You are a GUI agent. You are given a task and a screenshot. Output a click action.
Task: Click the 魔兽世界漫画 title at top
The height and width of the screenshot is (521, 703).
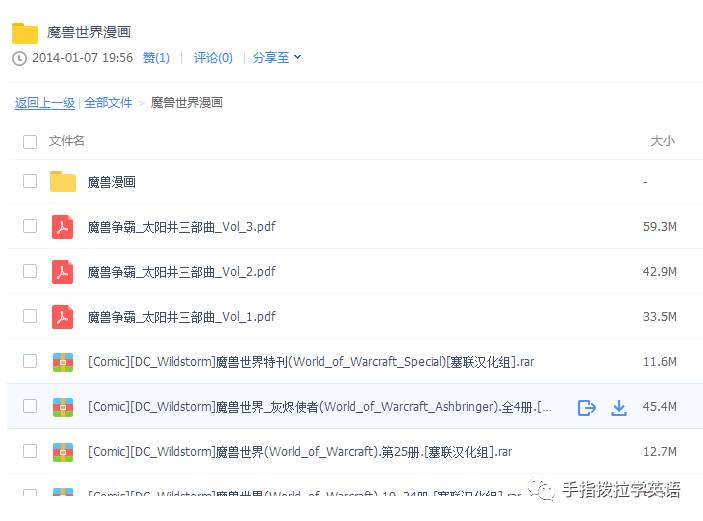point(89,32)
